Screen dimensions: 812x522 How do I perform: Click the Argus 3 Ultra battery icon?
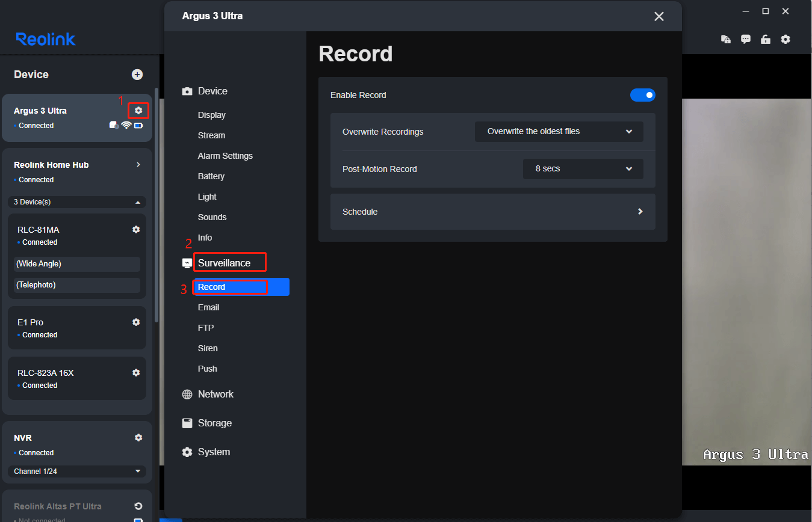coord(138,125)
